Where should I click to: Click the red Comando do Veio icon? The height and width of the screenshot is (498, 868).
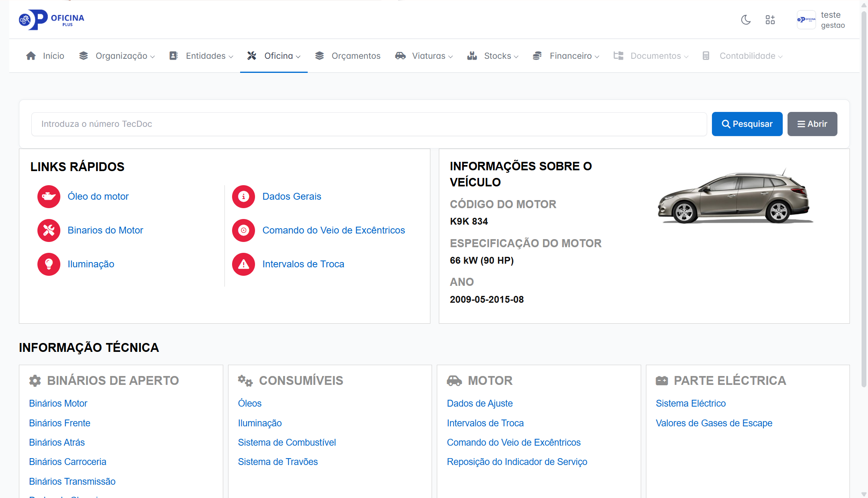[x=243, y=230]
